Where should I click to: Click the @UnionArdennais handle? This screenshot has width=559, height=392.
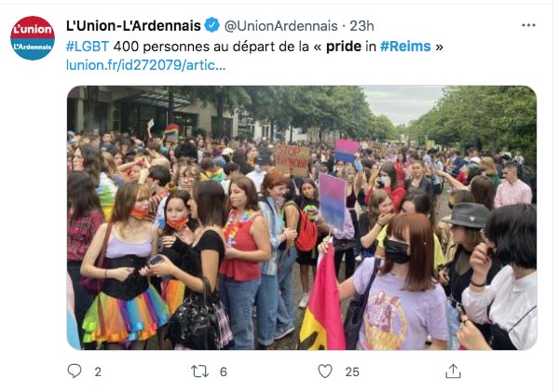tap(281, 26)
